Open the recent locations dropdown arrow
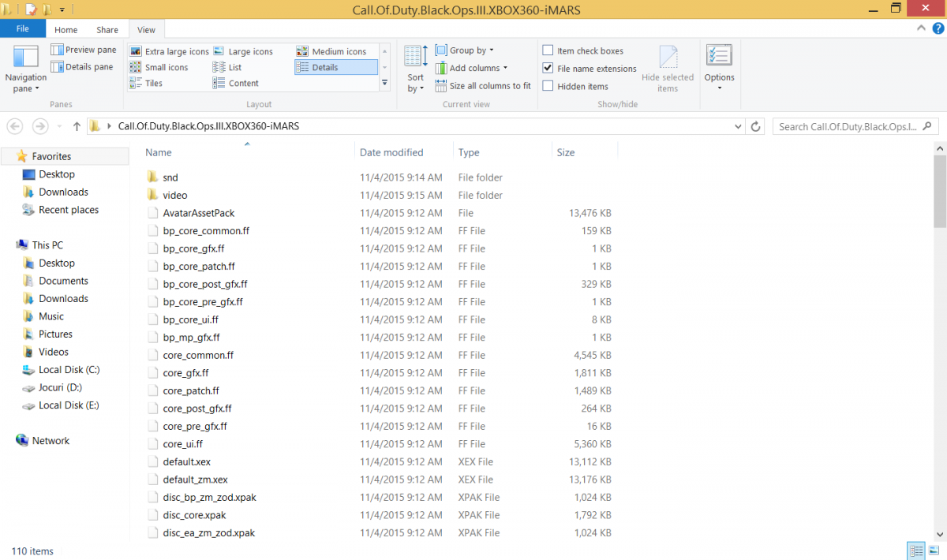The image size is (947, 560). pyautogui.click(x=60, y=126)
